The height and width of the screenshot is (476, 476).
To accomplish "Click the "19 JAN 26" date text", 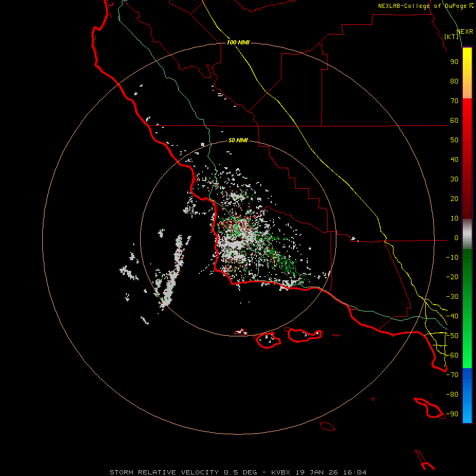I will pyautogui.click(x=317, y=472).
